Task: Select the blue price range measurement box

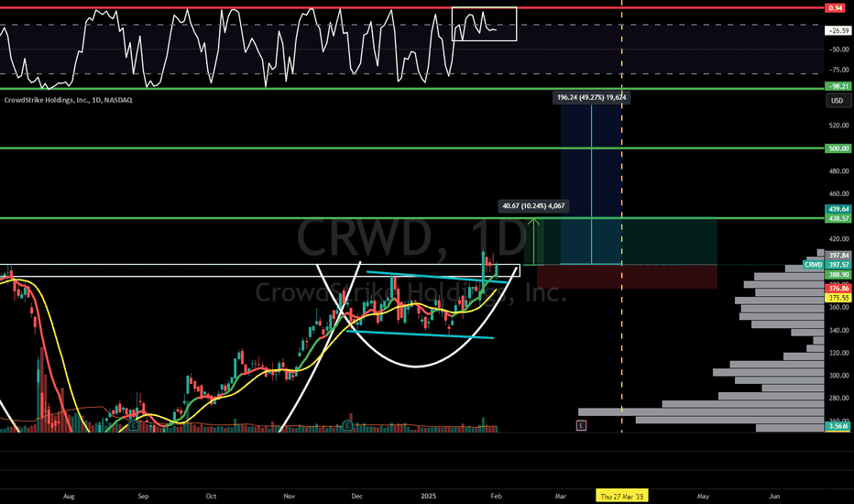Action: pyautogui.click(x=591, y=184)
